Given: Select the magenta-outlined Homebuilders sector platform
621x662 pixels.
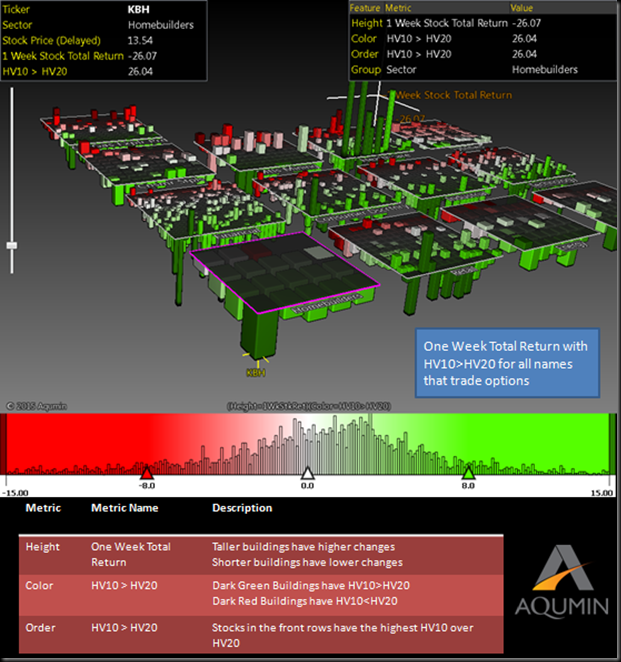Looking at the screenshot, I should [x=285, y=271].
